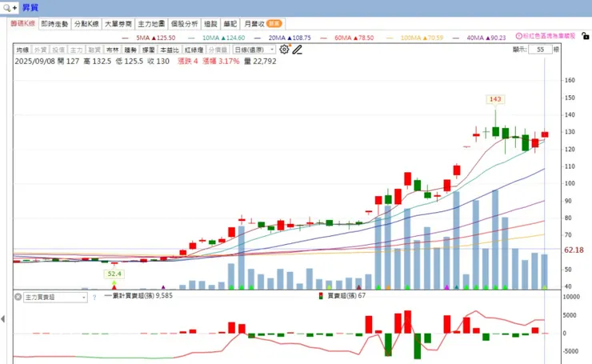Click the 62.18 price level label
The width and height of the screenshot is (592, 364).
(574, 250)
